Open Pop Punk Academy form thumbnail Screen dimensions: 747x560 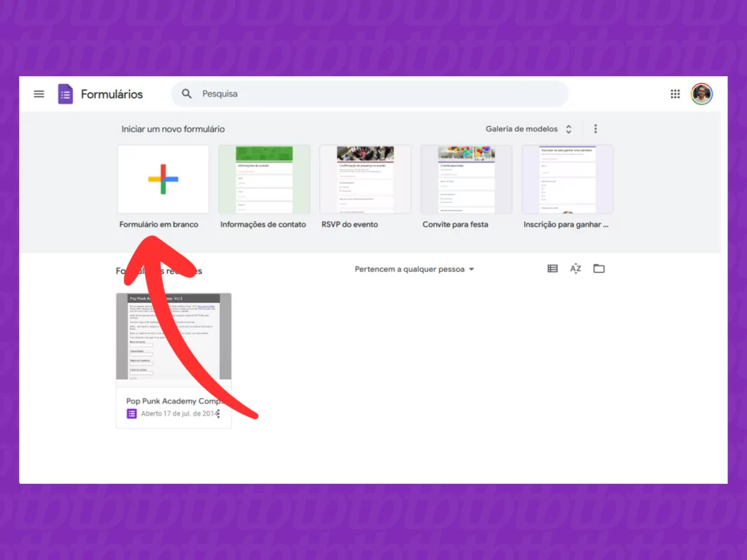coord(174,336)
